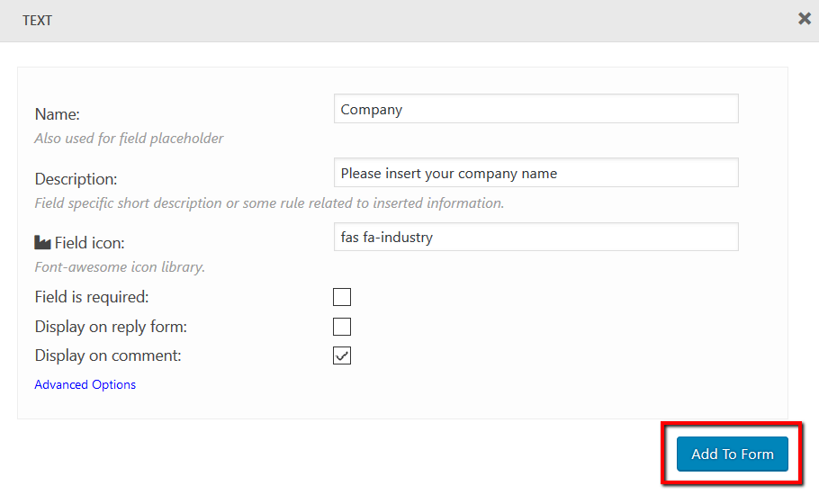
Task: Click the Description: label
Action: coord(76,179)
